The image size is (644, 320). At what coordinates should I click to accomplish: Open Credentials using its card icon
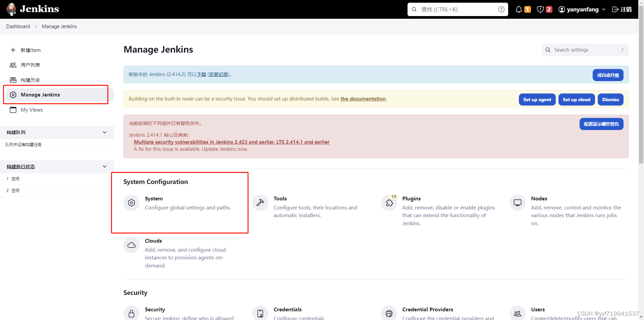pyautogui.click(x=260, y=313)
